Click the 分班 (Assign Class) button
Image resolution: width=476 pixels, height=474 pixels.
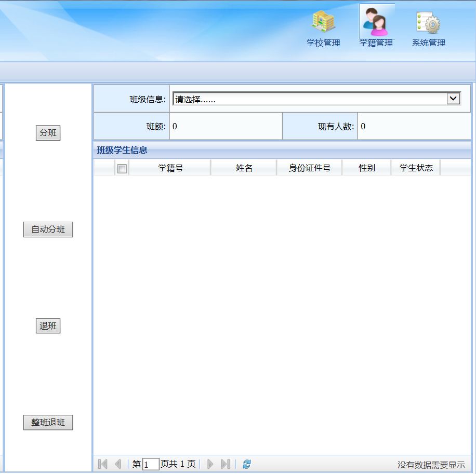(x=48, y=133)
